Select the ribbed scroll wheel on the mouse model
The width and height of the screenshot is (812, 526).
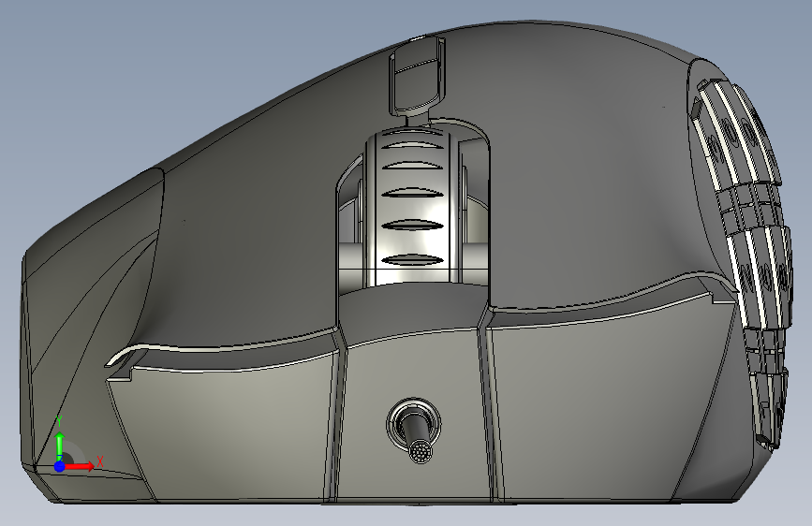tap(412, 207)
